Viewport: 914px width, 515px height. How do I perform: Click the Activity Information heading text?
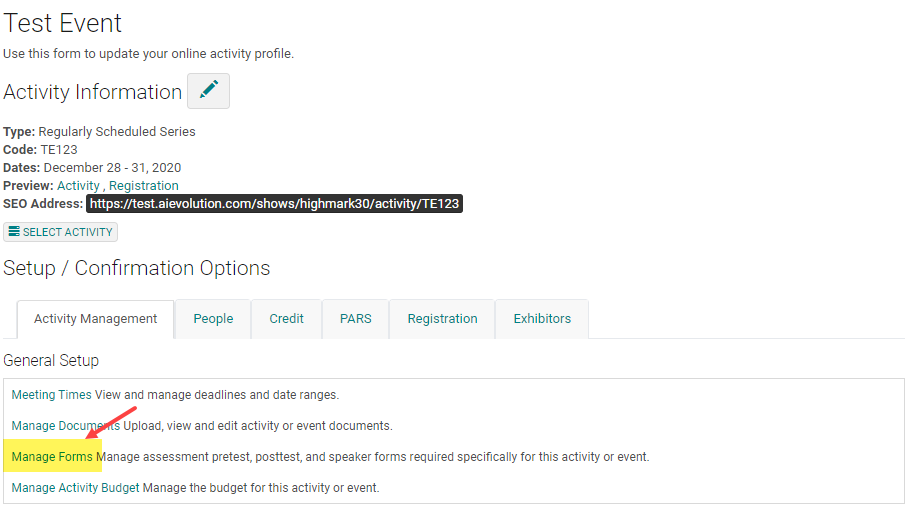click(x=93, y=92)
